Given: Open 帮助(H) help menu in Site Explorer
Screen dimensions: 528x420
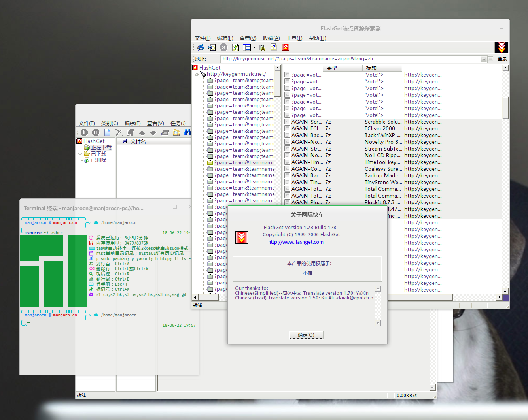Looking at the screenshot, I should pos(318,38).
